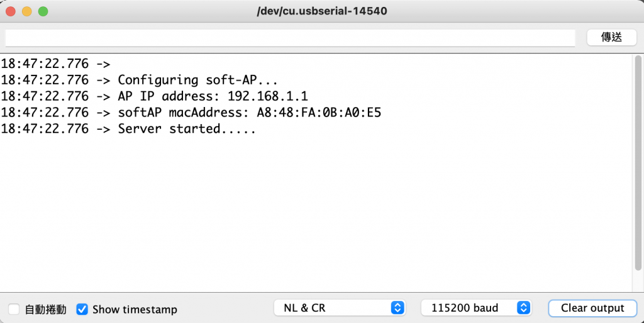Open the 115200 baud rate dropdown
The height and width of the screenshot is (323, 644).
tap(476, 308)
